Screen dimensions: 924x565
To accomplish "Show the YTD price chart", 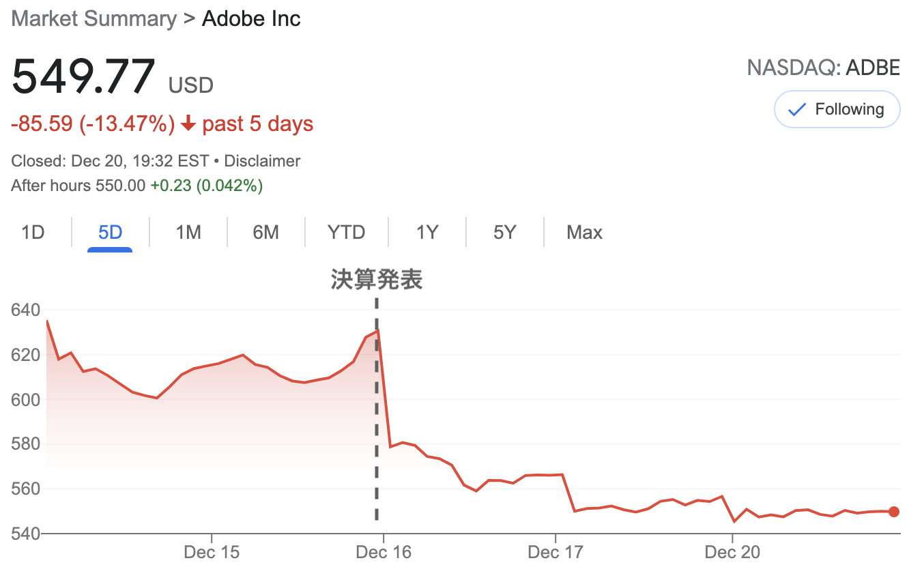I will click(x=347, y=233).
